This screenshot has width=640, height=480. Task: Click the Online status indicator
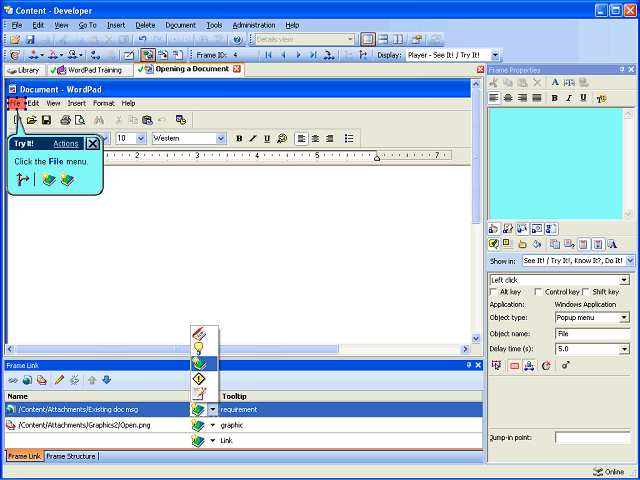point(609,472)
